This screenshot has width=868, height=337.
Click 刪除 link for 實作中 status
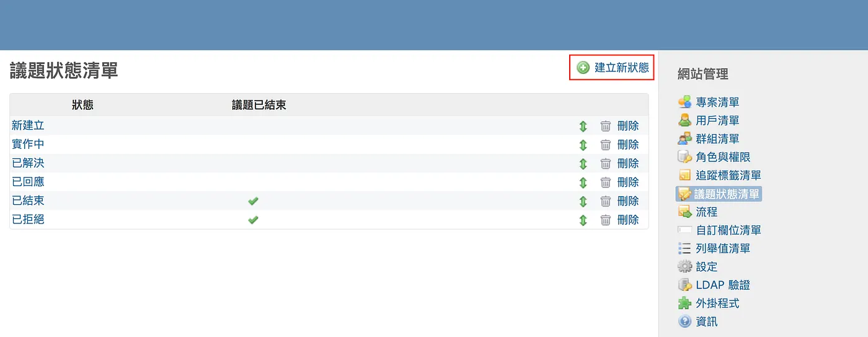pyautogui.click(x=628, y=145)
